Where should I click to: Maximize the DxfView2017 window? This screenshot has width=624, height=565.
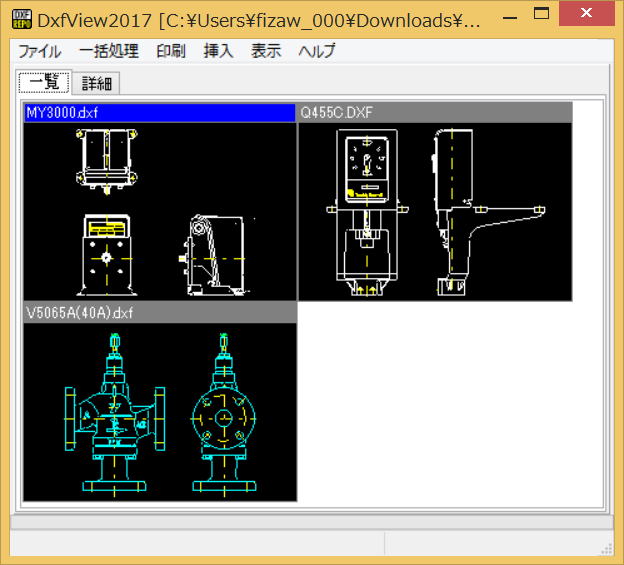pos(541,14)
